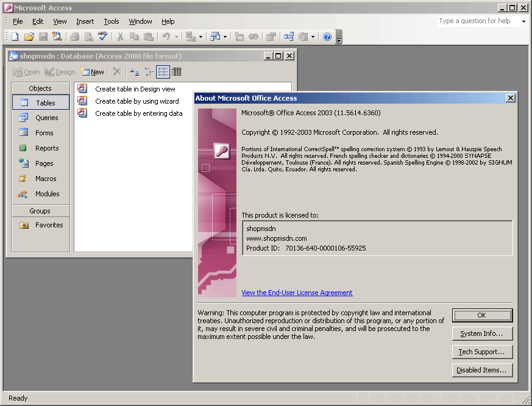Screen dimensions: 532x406
Task: Click the Open folder toolbar icon
Action: pyautogui.click(x=29, y=37)
